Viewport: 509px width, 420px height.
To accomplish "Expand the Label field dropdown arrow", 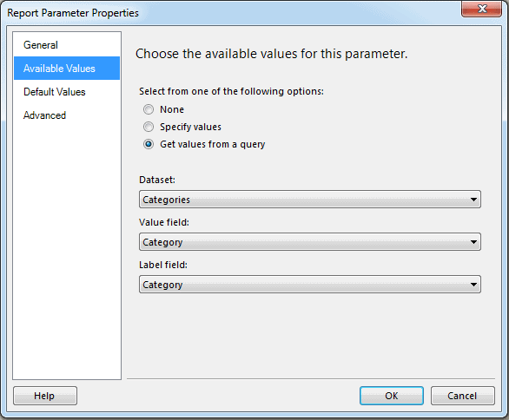I will point(473,285).
